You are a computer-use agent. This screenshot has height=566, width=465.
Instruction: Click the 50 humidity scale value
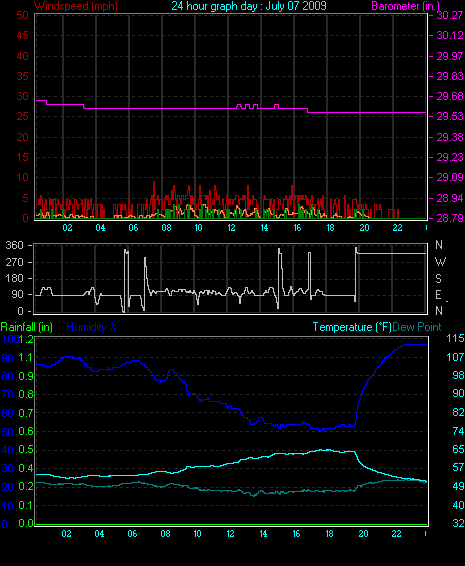tap(8, 432)
